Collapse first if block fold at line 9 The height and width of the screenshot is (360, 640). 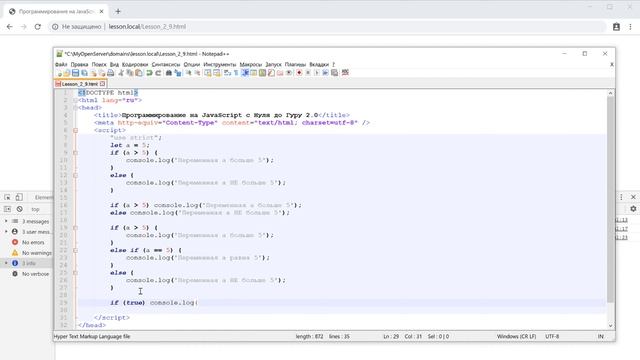coord(76,153)
